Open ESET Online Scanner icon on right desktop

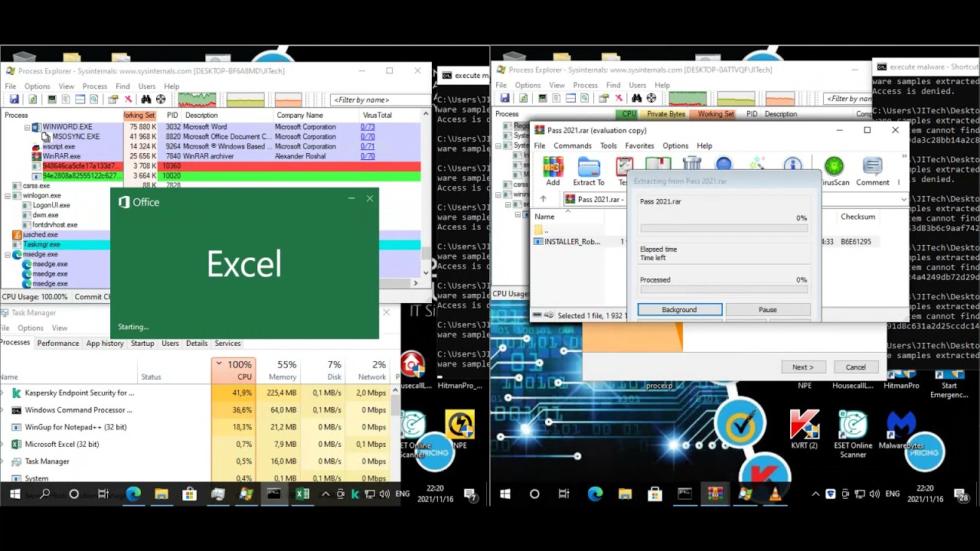(853, 434)
